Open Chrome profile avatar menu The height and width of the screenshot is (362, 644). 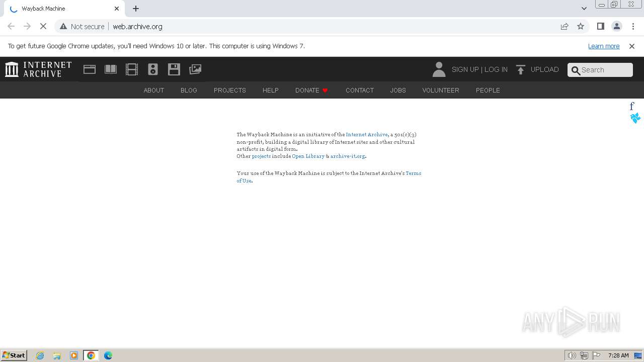click(x=616, y=26)
